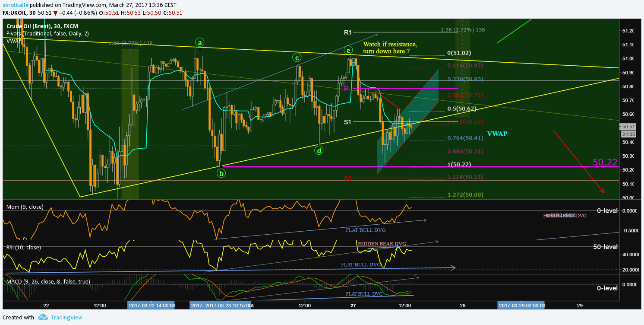Image resolution: width=644 pixels, height=325 pixels.
Task: Click the HIDDEN BEAR DVG label in RSI pane
Action: [x=382, y=244]
